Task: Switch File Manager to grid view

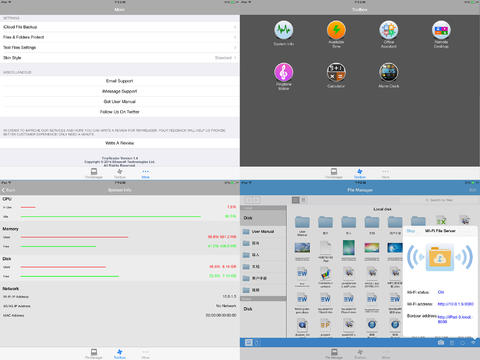Action: [x=295, y=200]
